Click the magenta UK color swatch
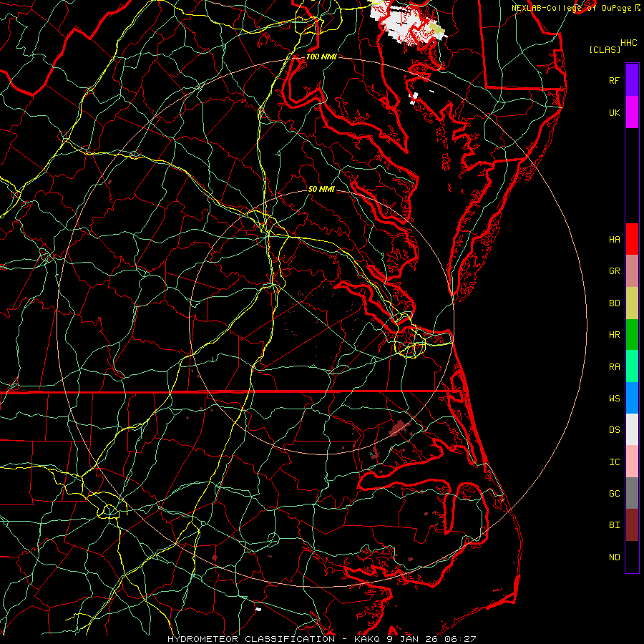Screen dimensions: 644x644 632,112
